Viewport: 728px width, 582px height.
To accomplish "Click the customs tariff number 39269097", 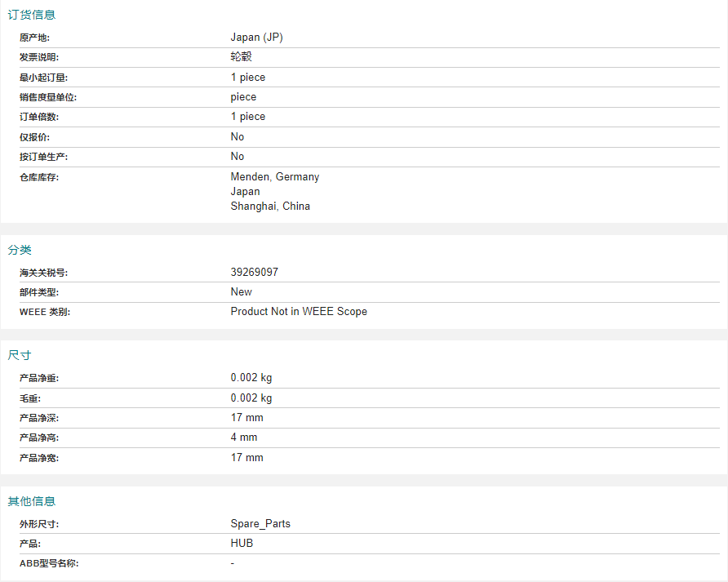I will click(255, 272).
